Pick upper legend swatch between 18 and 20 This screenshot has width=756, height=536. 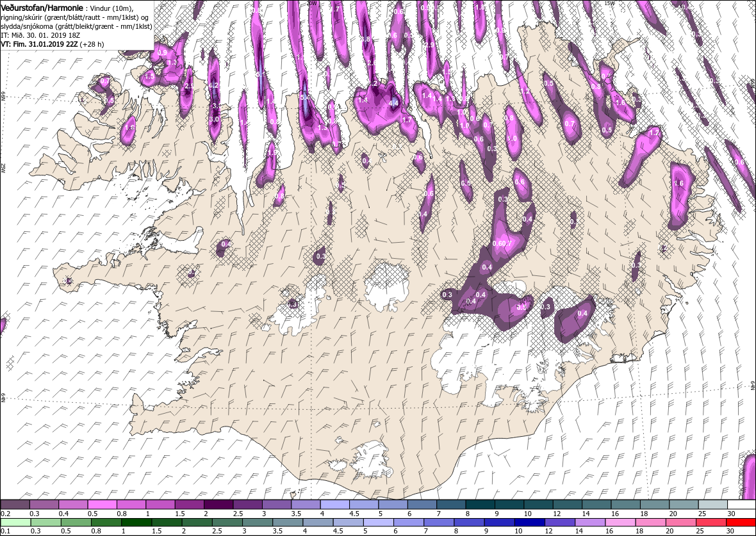654,504
